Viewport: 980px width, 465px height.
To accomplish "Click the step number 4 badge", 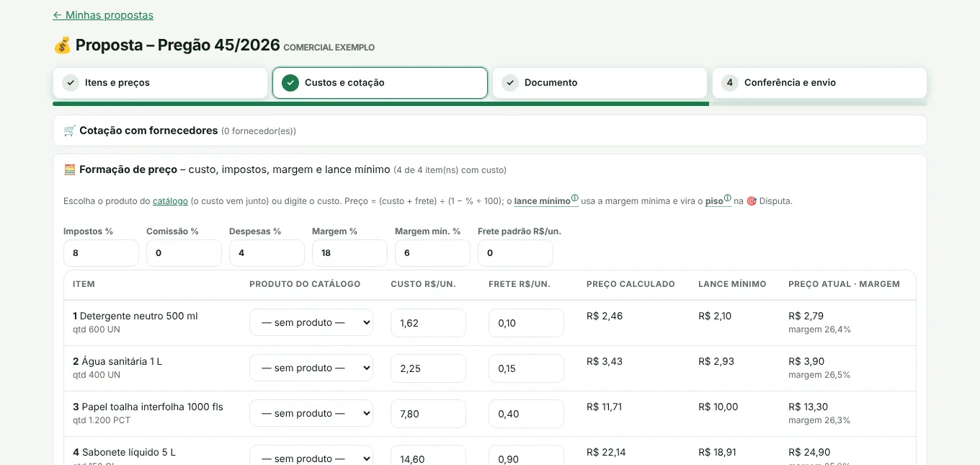I will point(730,83).
